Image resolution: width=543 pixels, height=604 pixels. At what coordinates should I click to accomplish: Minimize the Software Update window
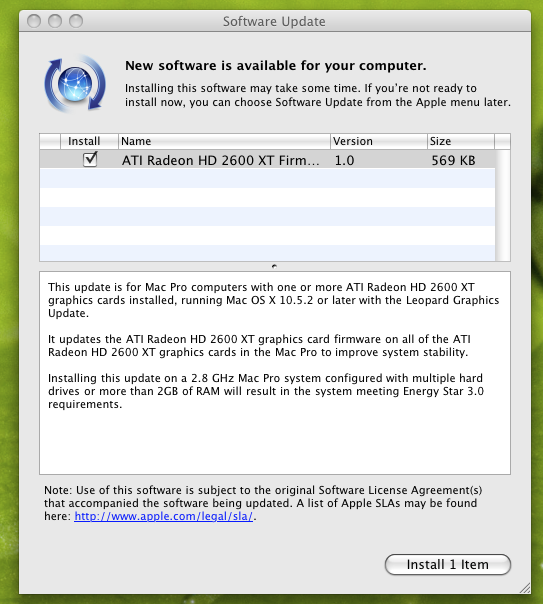[55, 21]
